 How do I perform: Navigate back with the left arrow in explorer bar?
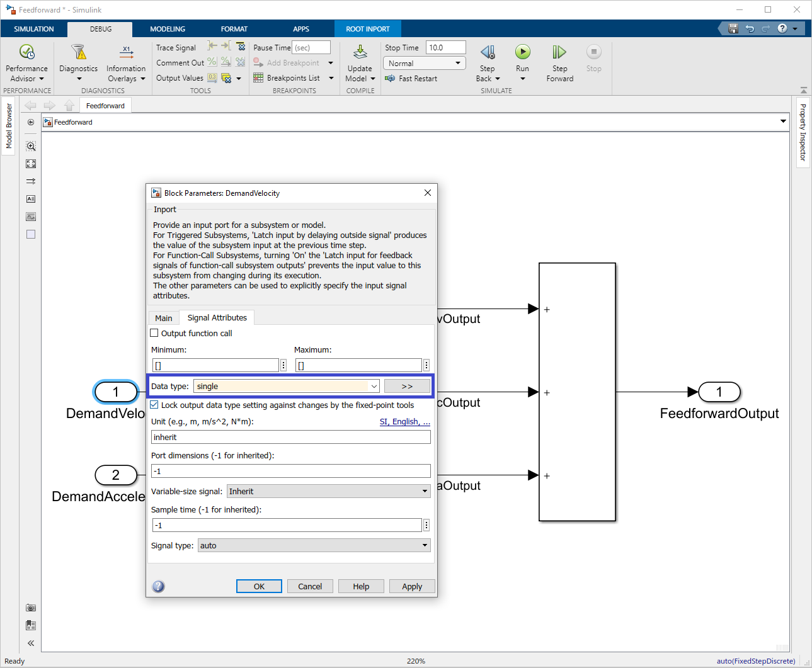tap(30, 105)
